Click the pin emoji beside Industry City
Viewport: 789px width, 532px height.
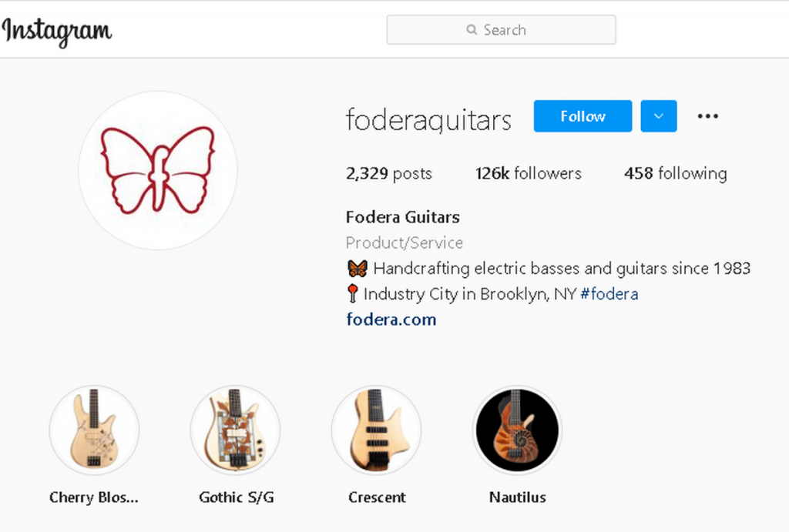(x=352, y=293)
